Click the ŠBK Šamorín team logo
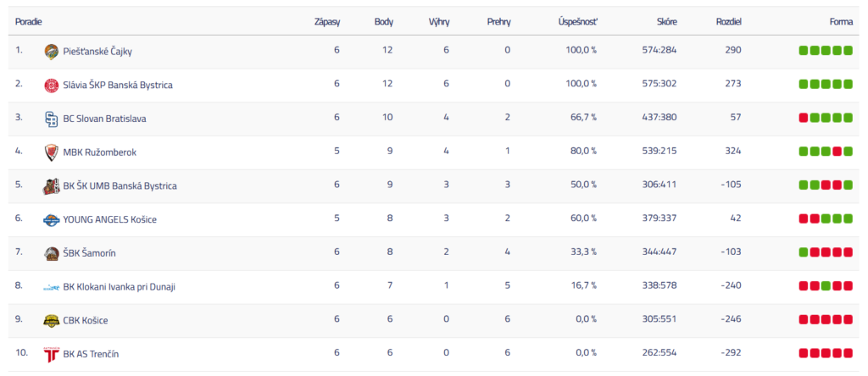 point(51,253)
